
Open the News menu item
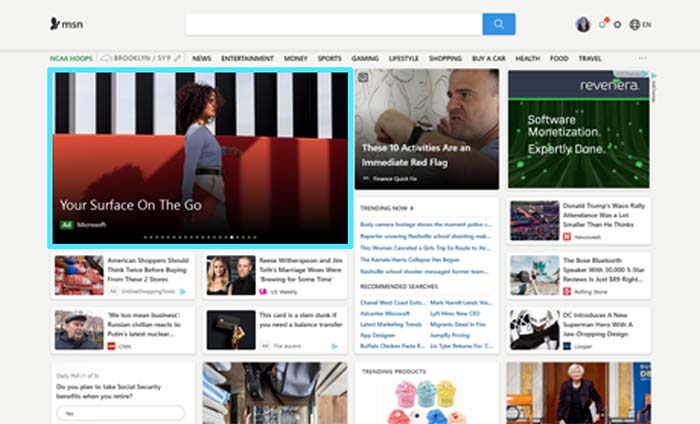coord(202,59)
